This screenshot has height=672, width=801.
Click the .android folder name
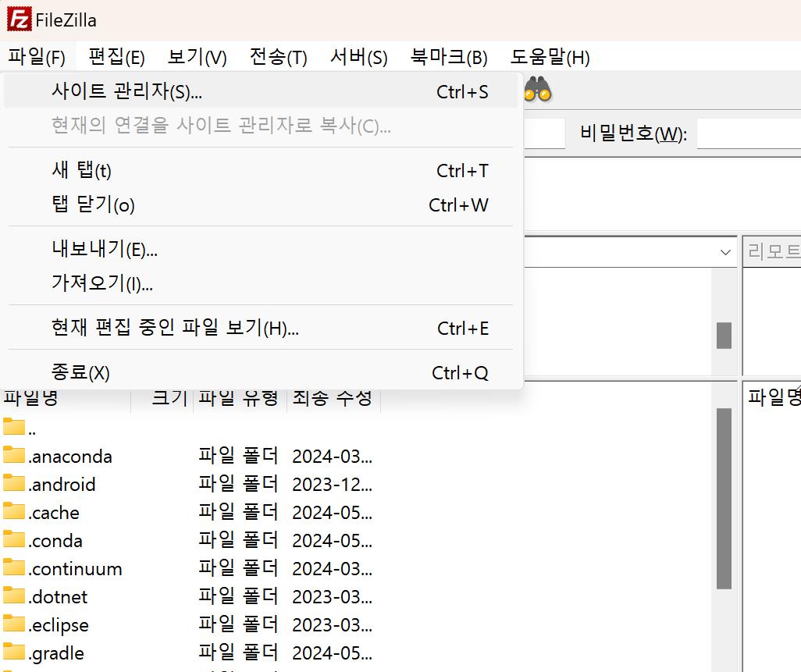(x=62, y=485)
